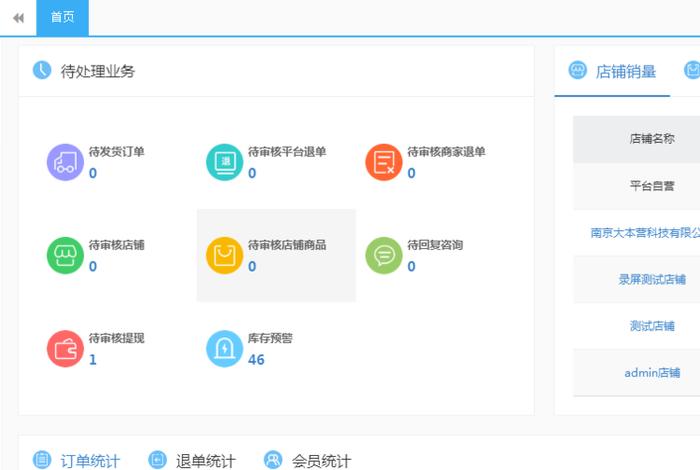Select the 店铺销量 tab

point(612,71)
